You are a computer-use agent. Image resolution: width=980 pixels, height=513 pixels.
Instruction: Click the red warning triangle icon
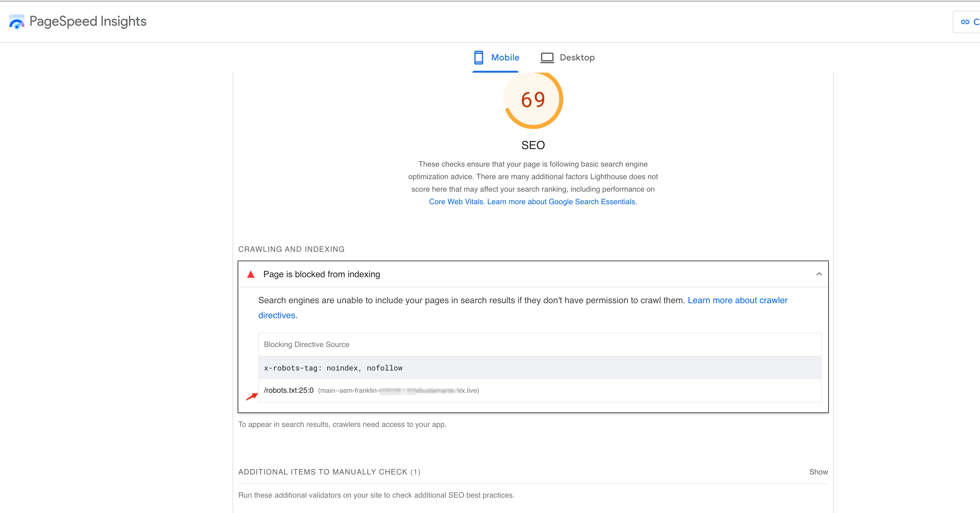(251, 274)
